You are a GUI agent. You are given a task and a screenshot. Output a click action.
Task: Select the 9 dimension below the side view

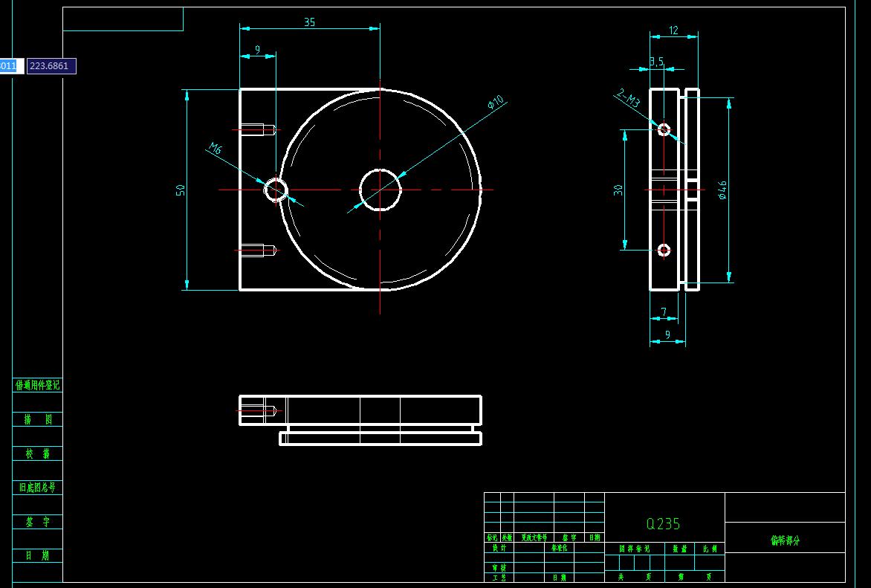pos(667,335)
